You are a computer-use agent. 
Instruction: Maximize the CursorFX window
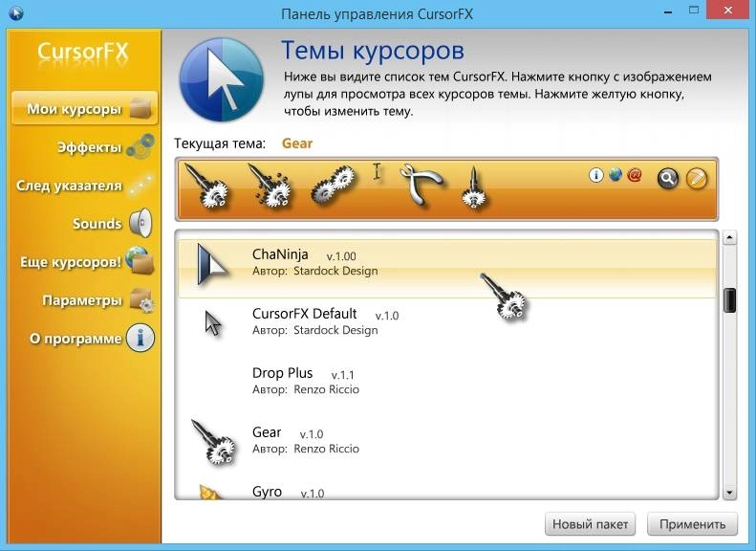point(694,11)
